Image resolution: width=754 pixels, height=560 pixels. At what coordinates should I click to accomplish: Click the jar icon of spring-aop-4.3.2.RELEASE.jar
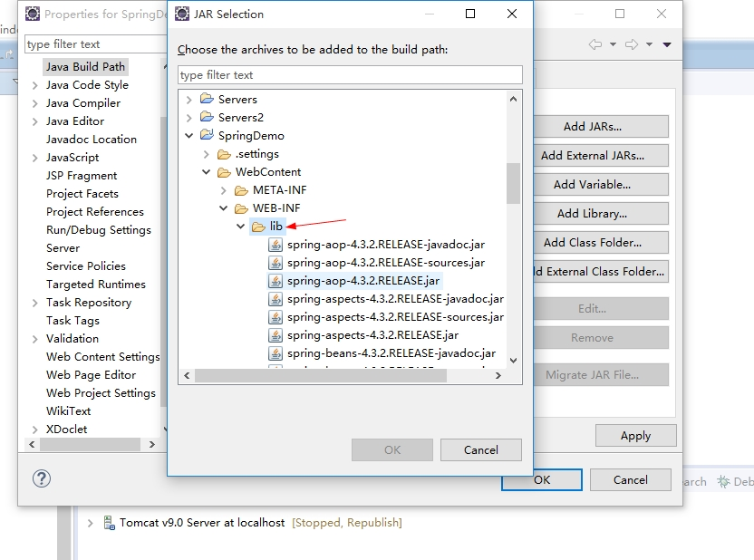tap(275, 281)
